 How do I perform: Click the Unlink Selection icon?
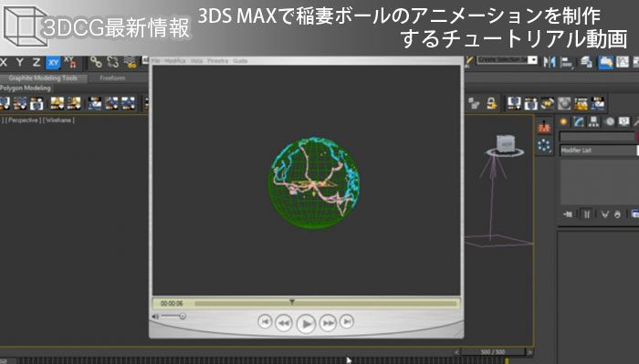(112, 62)
